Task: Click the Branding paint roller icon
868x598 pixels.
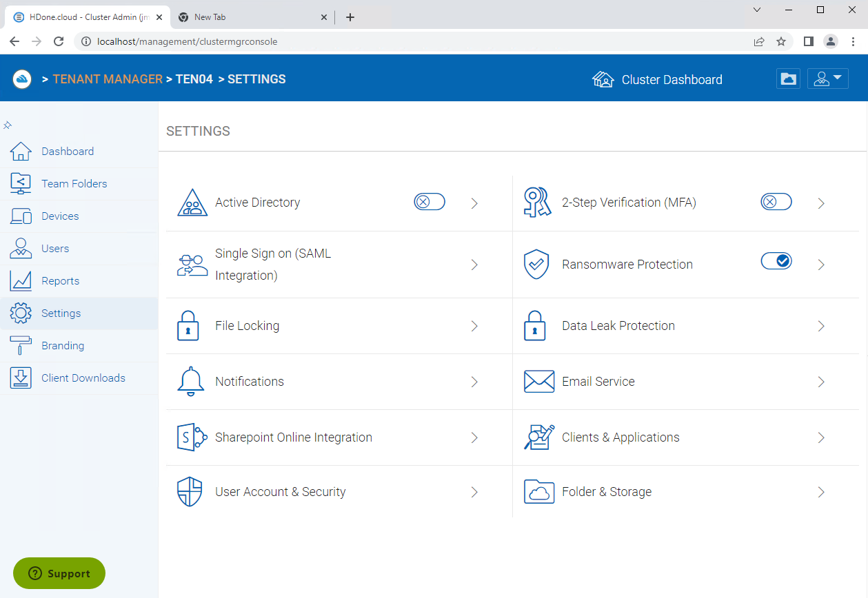Action: 21,346
